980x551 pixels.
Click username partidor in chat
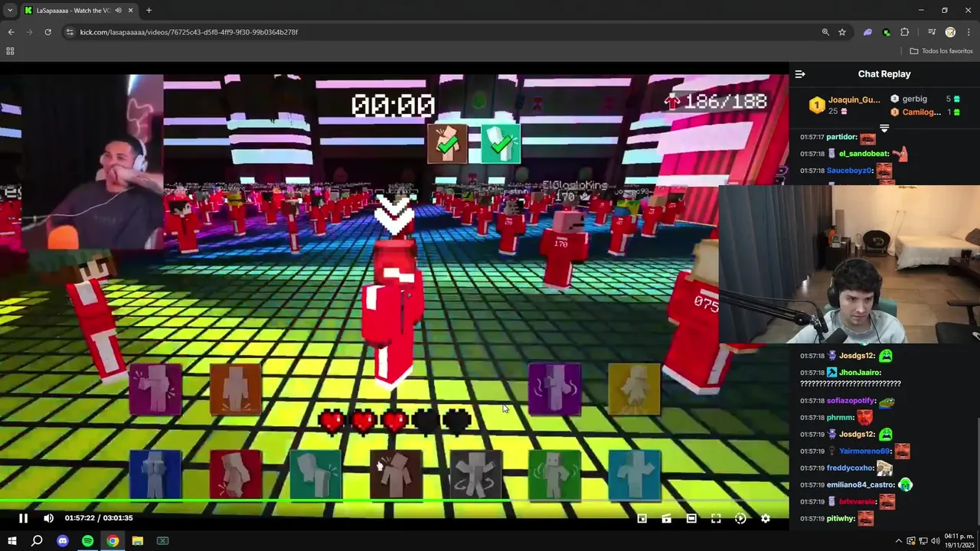841,137
